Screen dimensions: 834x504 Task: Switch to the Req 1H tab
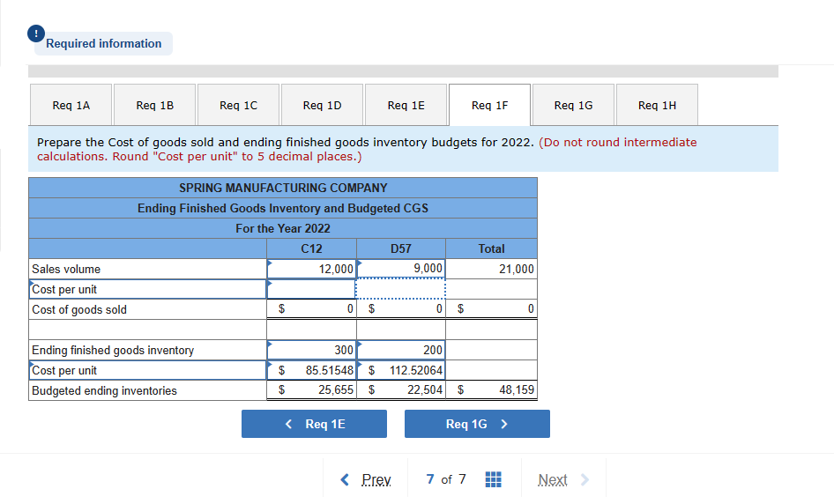(657, 105)
